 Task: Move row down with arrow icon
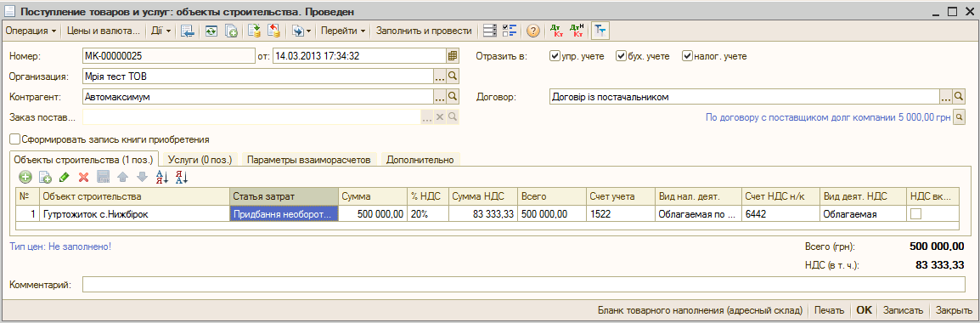tap(143, 177)
